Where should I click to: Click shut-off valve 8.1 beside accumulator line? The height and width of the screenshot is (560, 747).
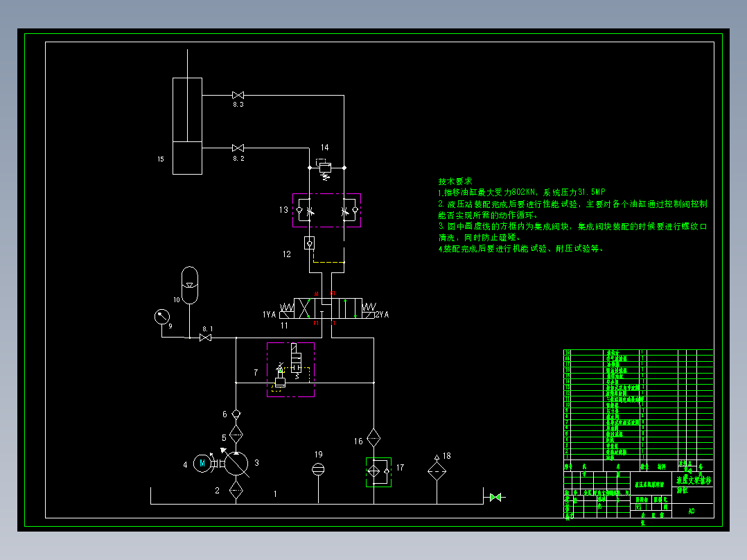[205, 338]
